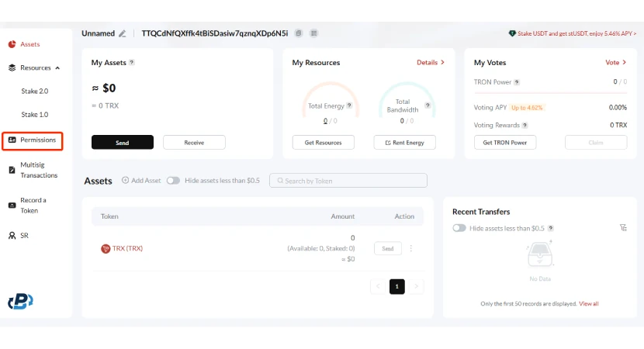
Task: Go to Permissions in sidebar
Action: point(33,140)
